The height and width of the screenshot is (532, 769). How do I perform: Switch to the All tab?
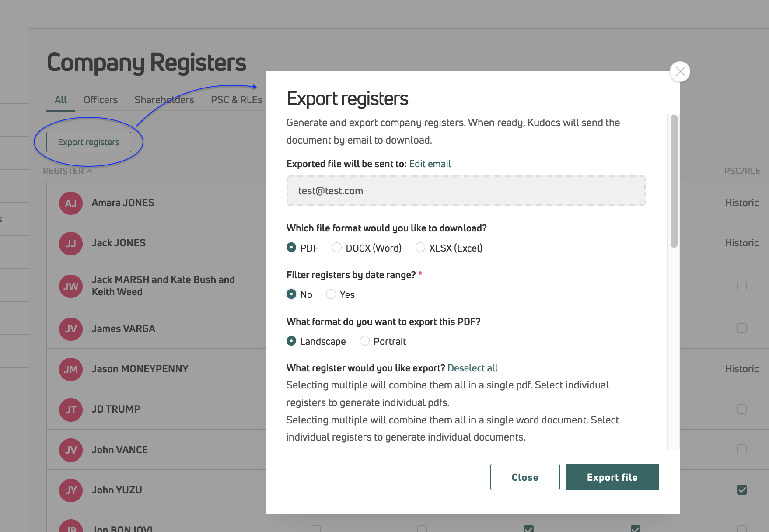(61, 100)
